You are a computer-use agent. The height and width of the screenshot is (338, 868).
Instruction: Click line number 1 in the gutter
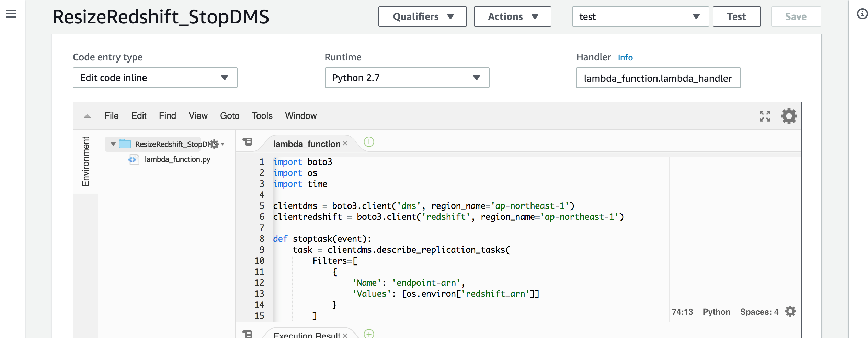[x=262, y=162]
